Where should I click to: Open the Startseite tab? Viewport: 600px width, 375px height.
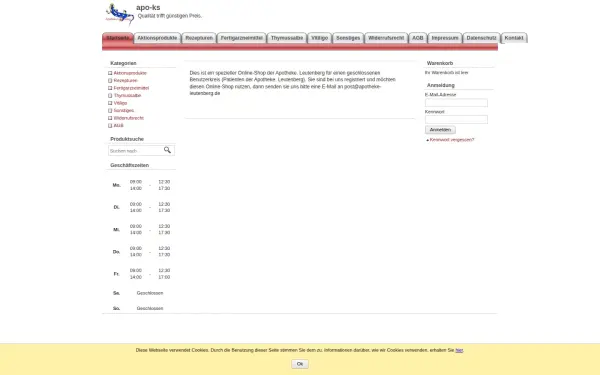(118, 38)
